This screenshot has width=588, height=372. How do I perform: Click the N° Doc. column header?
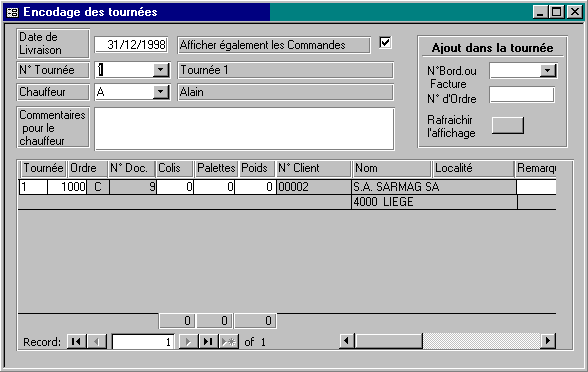pos(132,168)
